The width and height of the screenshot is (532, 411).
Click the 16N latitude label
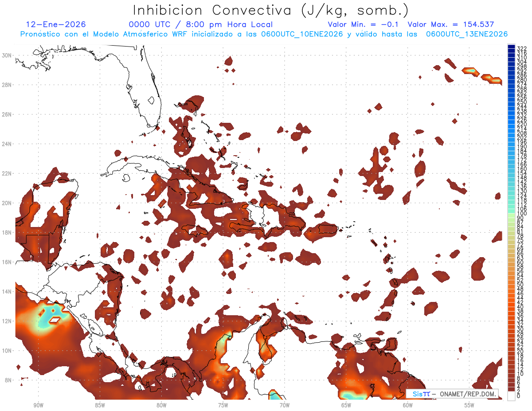tap(7, 262)
